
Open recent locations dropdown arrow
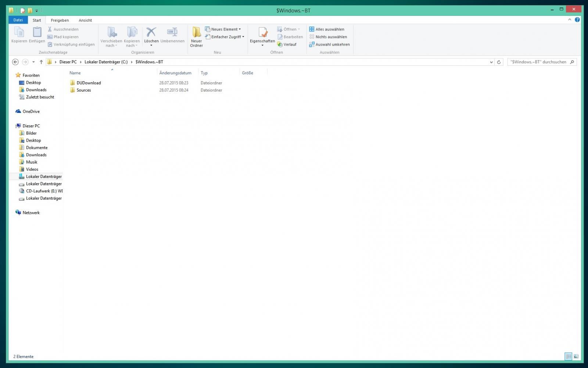point(33,62)
